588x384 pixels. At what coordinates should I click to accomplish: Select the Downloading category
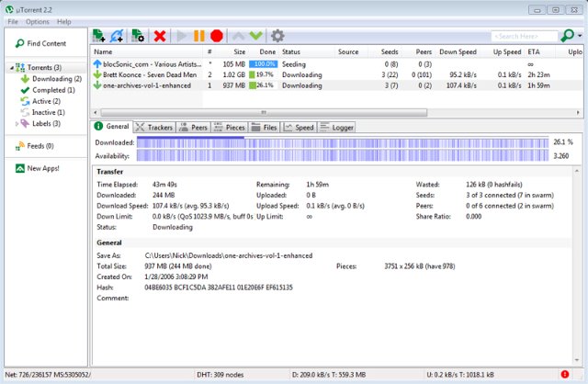[x=51, y=79]
